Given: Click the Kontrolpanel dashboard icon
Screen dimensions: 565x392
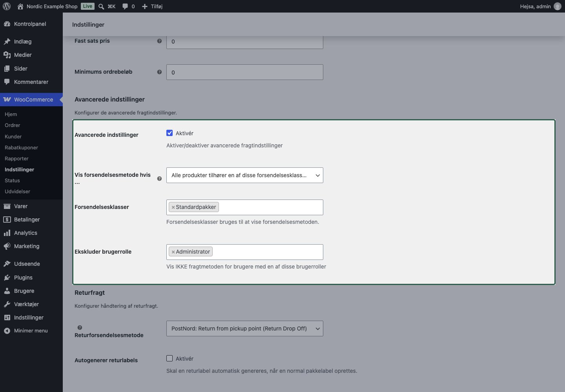Looking at the screenshot, I should click(x=7, y=24).
